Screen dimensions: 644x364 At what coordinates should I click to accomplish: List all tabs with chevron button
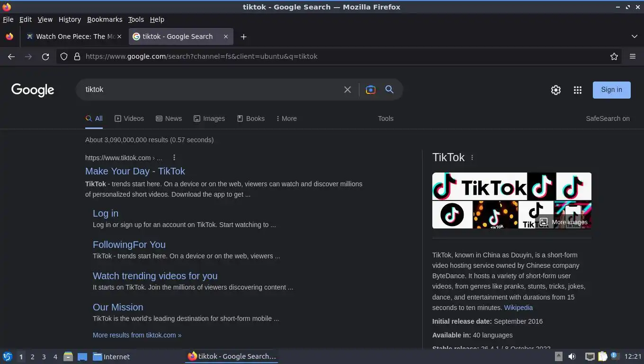coord(635,36)
